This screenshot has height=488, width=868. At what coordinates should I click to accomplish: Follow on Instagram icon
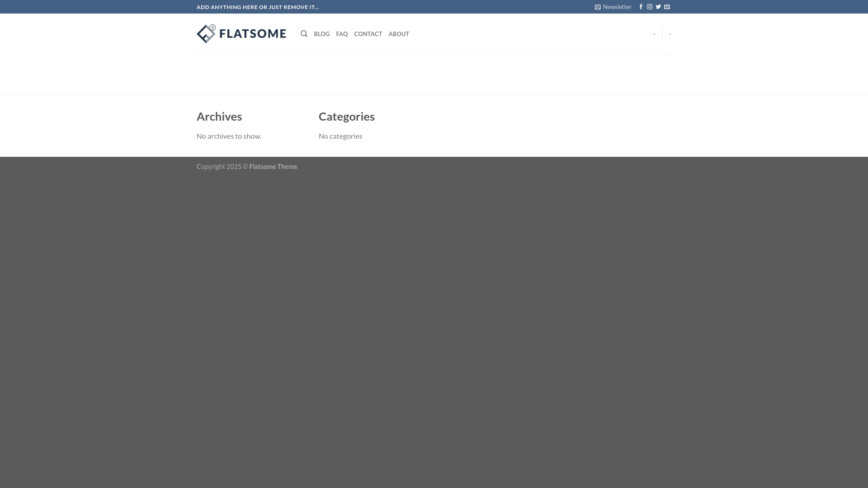point(650,7)
